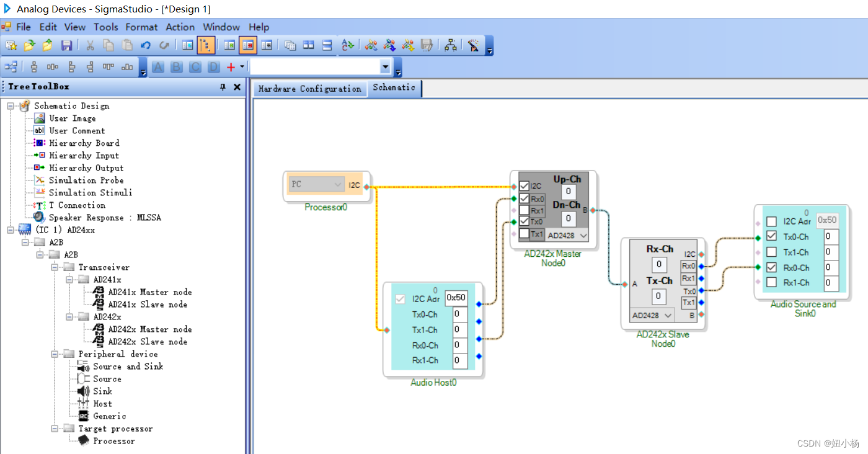Select Speaker Response : MLSSA item
This screenshot has height=454, width=868.
[x=105, y=218]
